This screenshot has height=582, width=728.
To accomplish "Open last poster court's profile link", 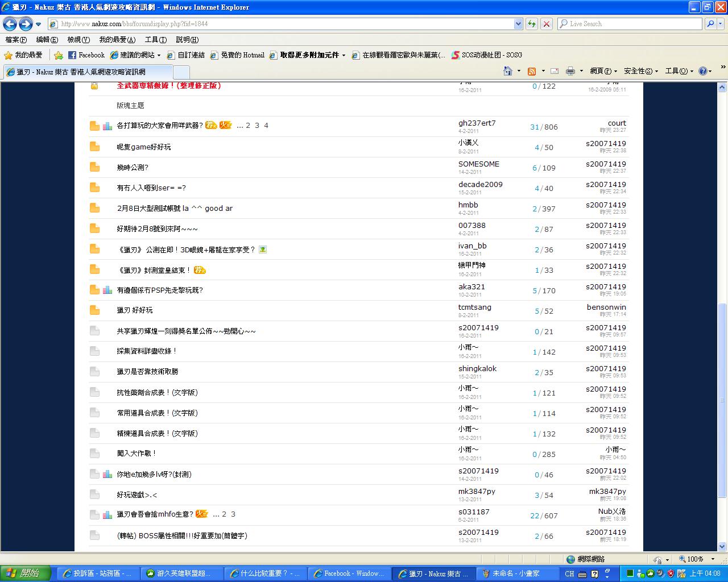I will pyautogui.click(x=617, y=123).
